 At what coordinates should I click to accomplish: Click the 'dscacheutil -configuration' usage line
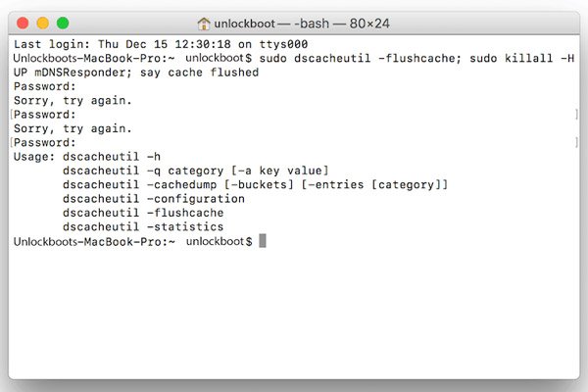154,199
